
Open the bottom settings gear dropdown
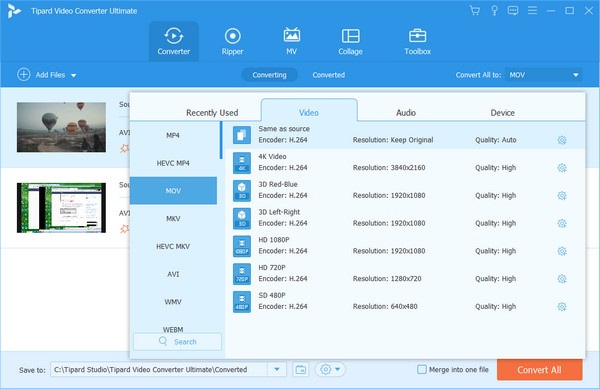[x=330, y=369]
